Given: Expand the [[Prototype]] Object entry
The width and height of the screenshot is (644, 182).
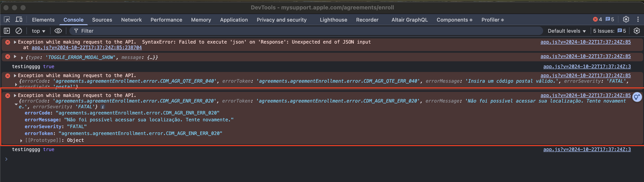Looking at the screenshot, I should (x=21, y=141).
